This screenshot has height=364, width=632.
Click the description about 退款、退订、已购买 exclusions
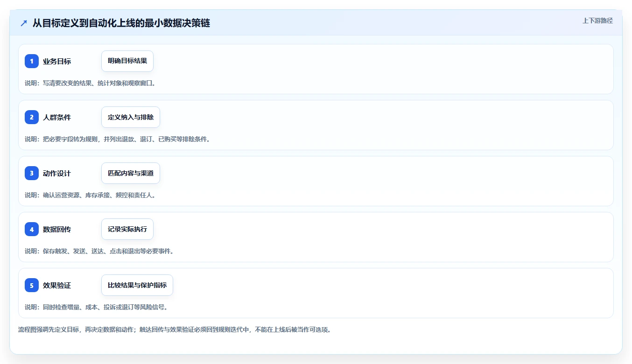tap(118, 139)
